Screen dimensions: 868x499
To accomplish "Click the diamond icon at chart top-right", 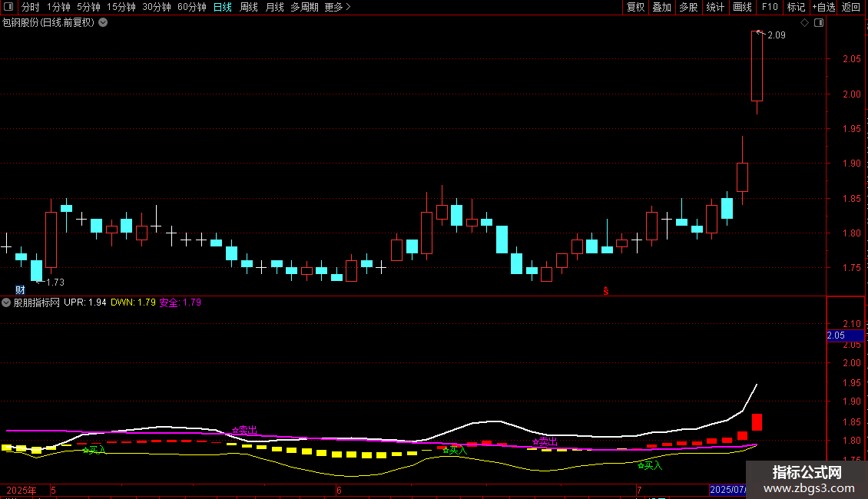I will (x=805, y=23).
